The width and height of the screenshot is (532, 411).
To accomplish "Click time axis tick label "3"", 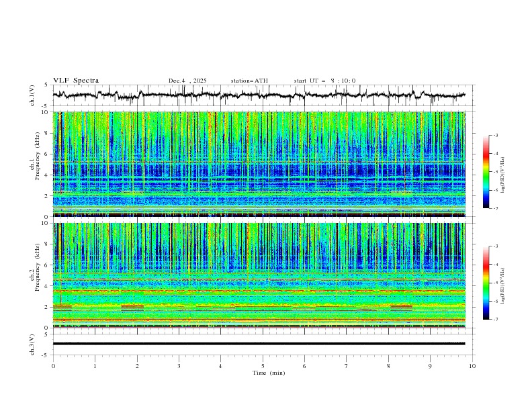I will (x=179, y=366).
